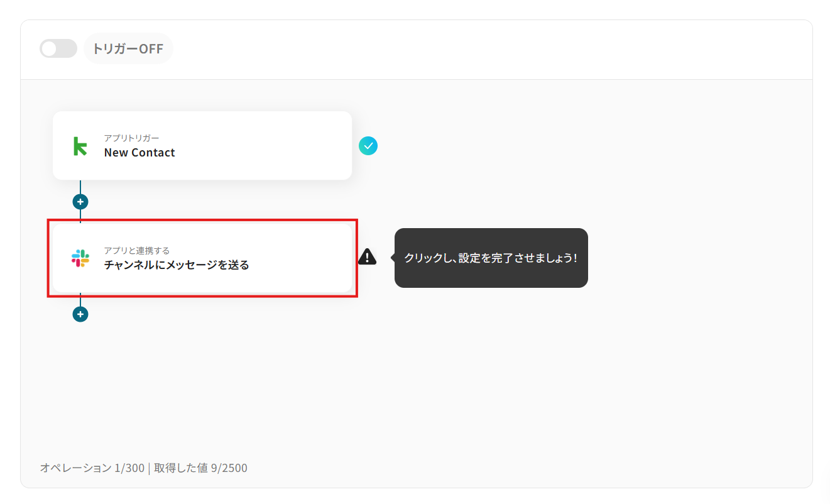Click the Slack logo icon
Screen dimensions: 830x504
80,258
